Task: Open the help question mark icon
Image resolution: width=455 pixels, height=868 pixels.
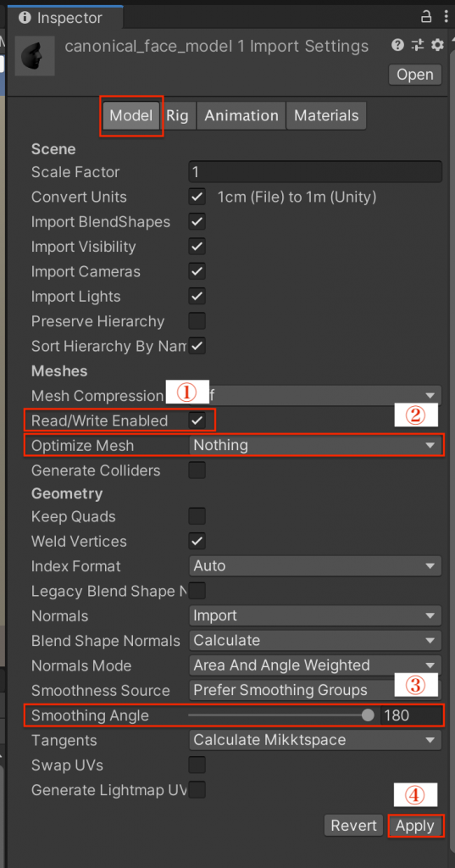Action: tap(397, 46)
